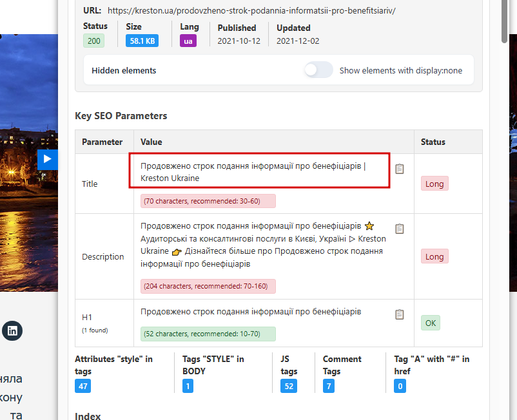Click the night city photo thumbnail
This screenshot has width=517, height=420.
coord(29,163)
